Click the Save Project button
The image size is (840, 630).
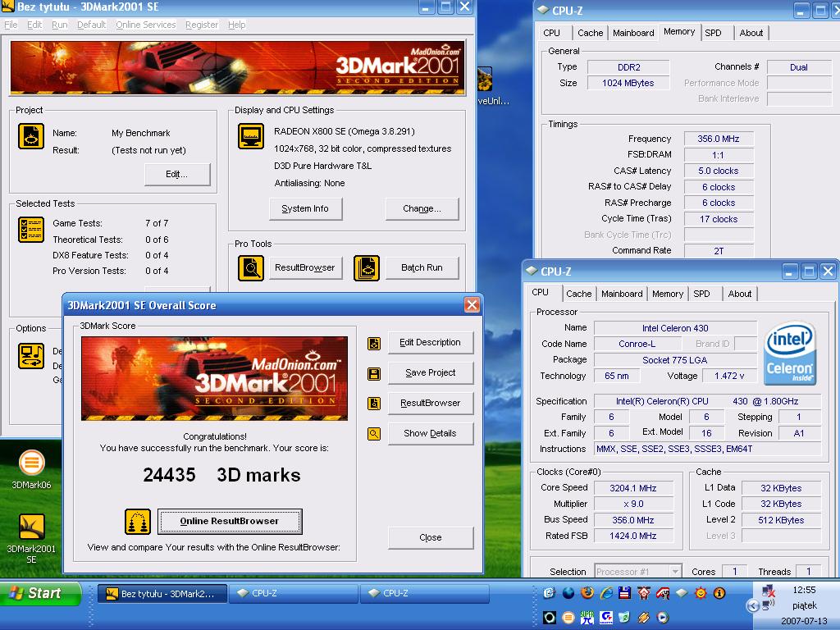(430, 373)
